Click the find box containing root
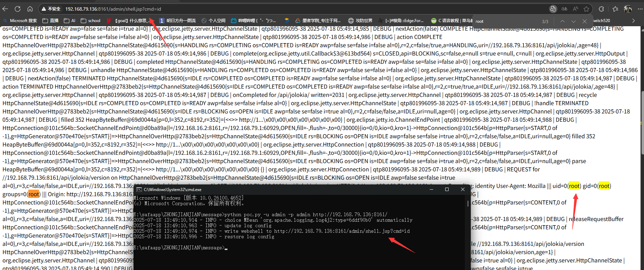The width and height of the screenshot is (644, 270). coord(506,21)
